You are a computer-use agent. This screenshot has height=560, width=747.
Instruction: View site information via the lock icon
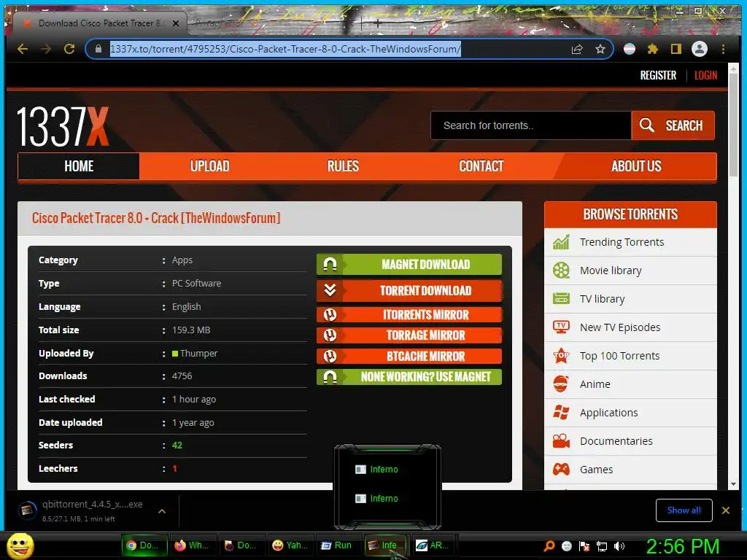tap(98, 49)
